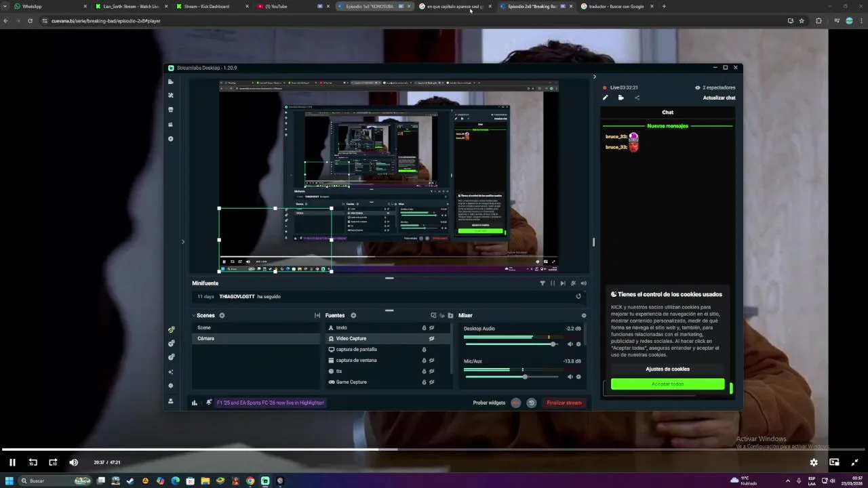
Task: Toggle lock on captura de pantalla source
Action: pyautogui.click(x=425, y=349)
